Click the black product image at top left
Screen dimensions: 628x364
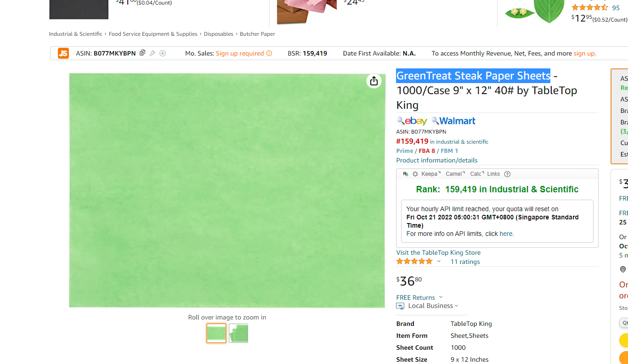point(79,10)
